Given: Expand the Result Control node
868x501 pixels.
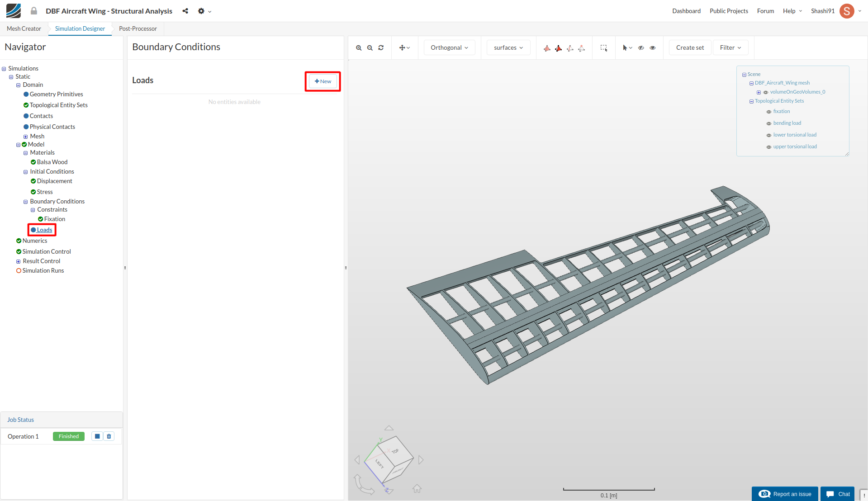Looking at the screenshot, I should point(19,261).
